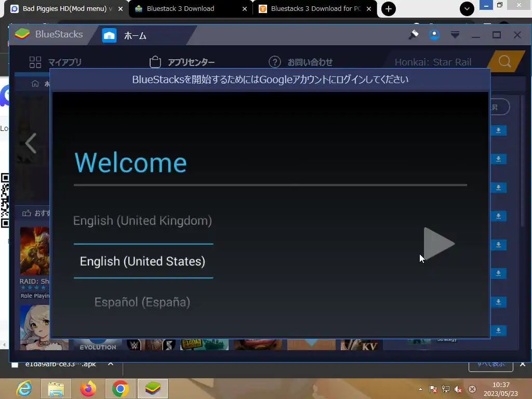Close the Bad Piggies HD browser tab
The height and width of the screenshot is (399, 532).
pyautogui.click(x=121, y=9)
